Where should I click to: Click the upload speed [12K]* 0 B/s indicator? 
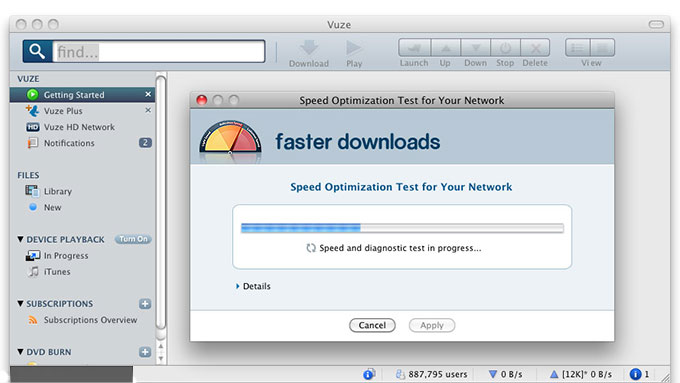coord(581,374)
